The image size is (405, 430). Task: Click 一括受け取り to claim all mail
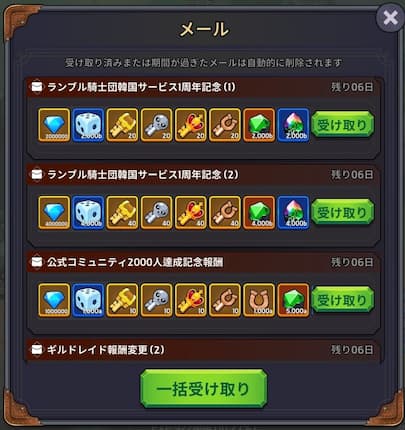[204, 389]
